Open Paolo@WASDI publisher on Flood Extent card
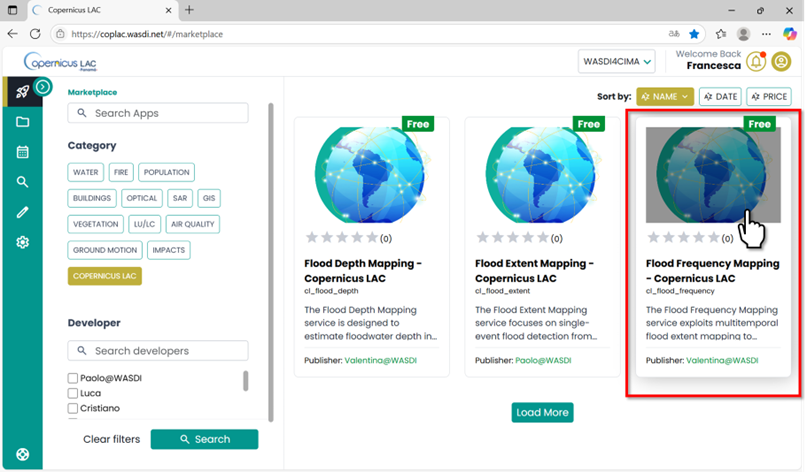 543,360
